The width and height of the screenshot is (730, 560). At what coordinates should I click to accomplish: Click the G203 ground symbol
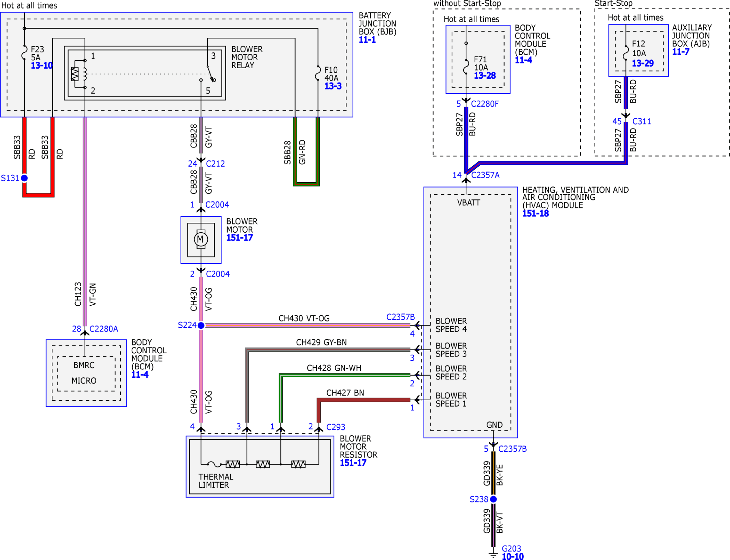(x=493, y=555)
